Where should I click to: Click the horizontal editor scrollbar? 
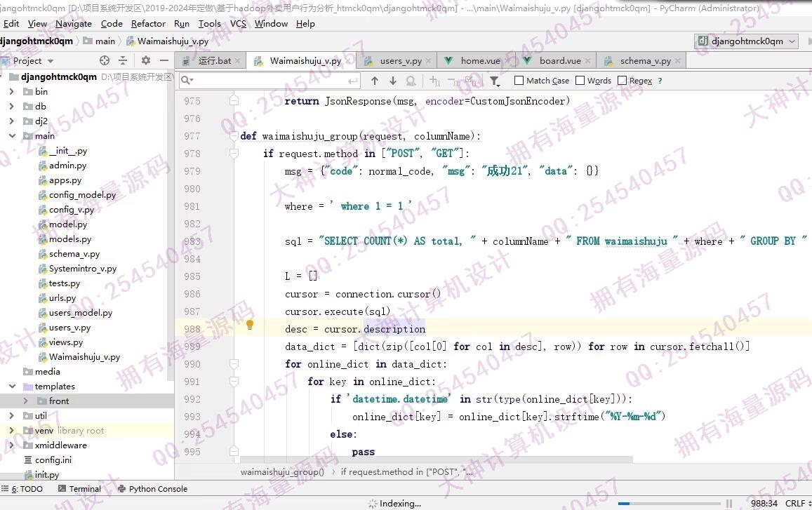(436, 459)
